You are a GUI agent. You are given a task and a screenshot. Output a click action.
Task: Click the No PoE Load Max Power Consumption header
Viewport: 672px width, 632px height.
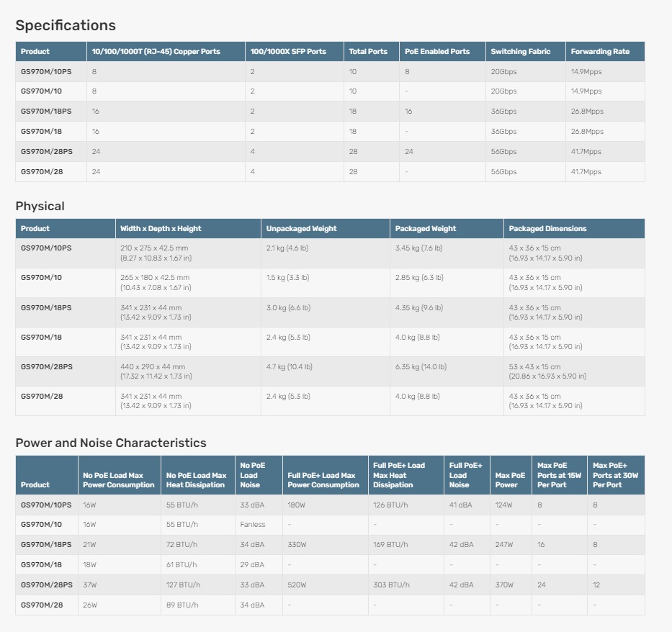[x=119, y=480]
